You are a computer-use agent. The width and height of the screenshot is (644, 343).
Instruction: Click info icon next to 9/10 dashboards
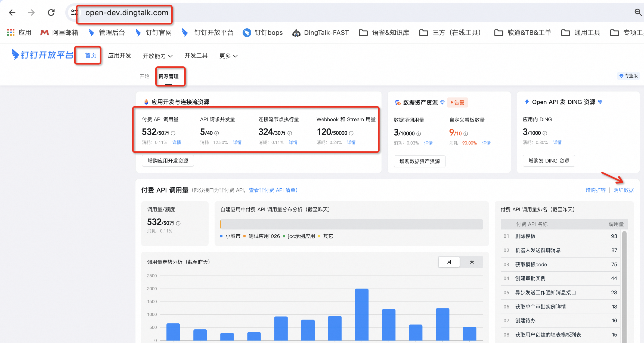pyautogui.click(x=466, y=134)
